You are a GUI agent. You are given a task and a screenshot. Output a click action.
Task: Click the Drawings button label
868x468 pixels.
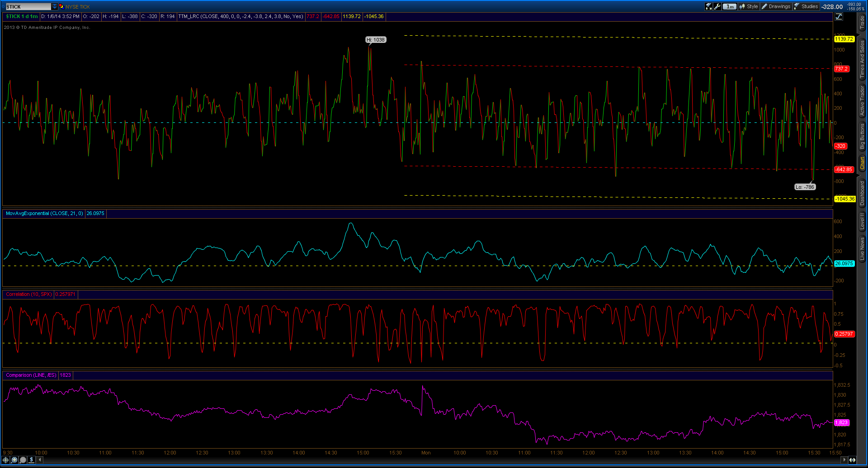[779, 6]
